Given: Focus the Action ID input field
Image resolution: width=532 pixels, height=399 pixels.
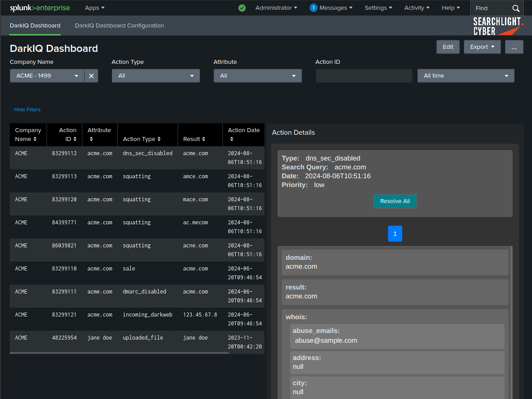Looking at the screenshot, I should pos(364,76).
